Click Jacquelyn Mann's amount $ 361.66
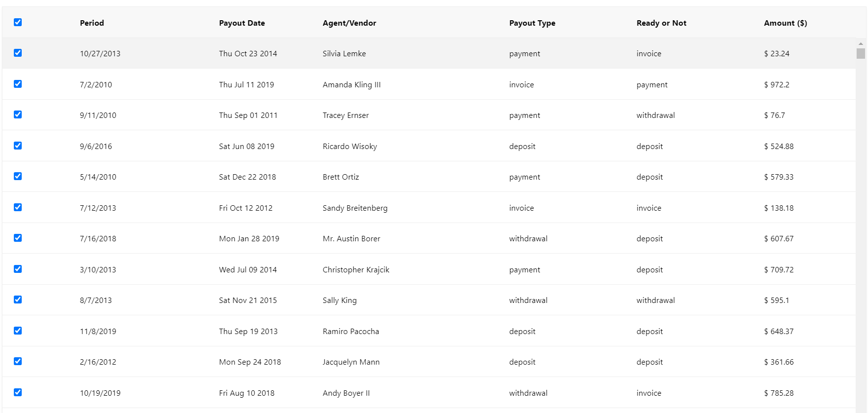 pos(779,362)
